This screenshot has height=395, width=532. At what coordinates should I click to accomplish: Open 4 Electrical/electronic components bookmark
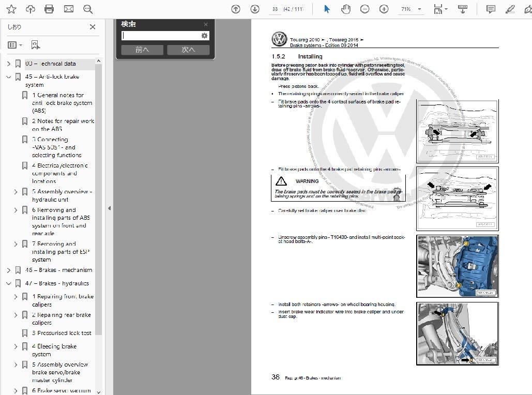[x=60, y=173]
